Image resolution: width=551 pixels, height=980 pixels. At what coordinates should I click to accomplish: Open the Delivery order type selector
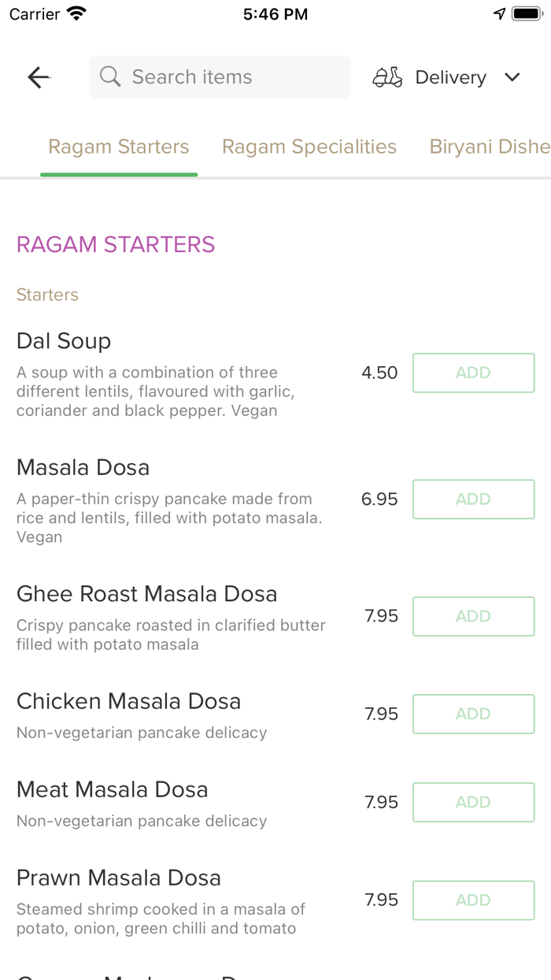pyautogui.click(x=449, y=77)
